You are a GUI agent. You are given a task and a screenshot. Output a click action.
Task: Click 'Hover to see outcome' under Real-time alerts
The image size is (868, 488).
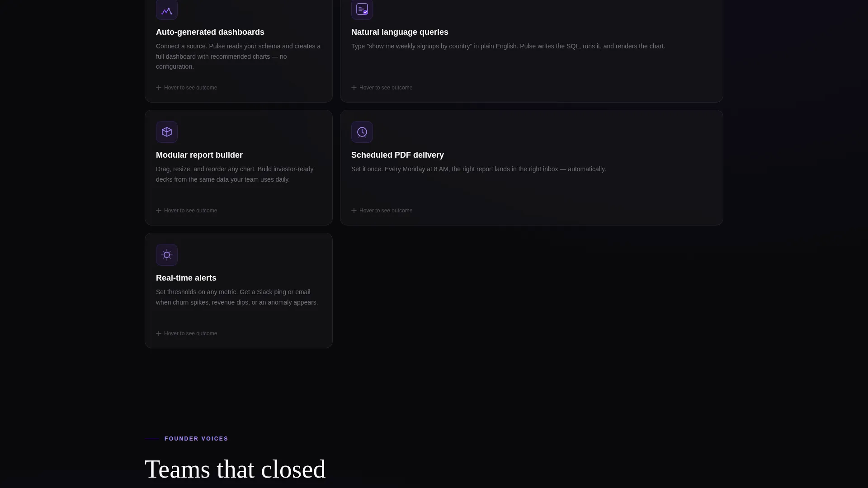[x=190, y=333]
